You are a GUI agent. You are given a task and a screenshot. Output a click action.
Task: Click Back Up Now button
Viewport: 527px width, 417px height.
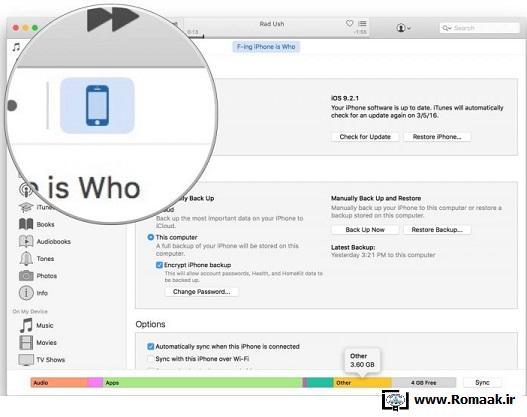coord(365,230)
